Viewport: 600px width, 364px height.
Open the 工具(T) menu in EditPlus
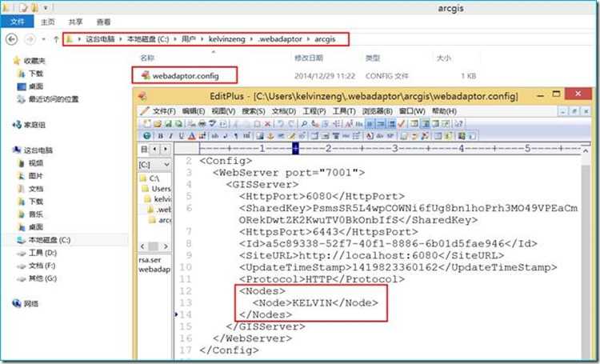(x=344, y=111)
